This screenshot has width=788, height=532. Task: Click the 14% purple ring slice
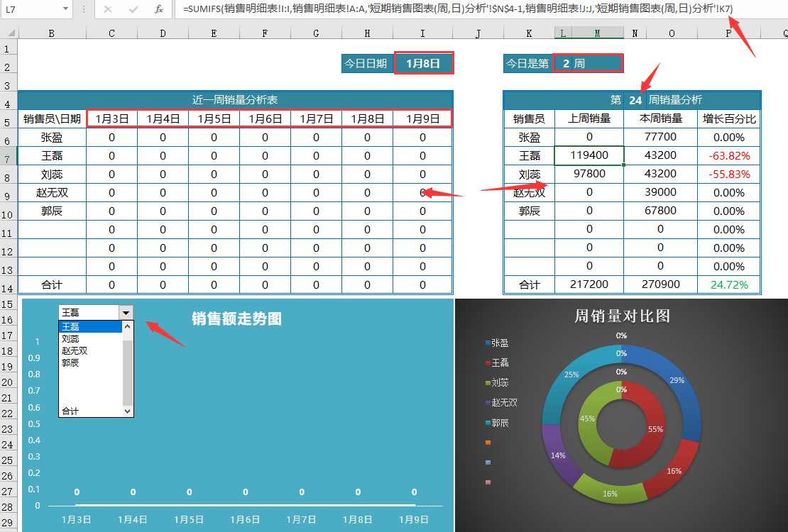[x=558, y=455]
